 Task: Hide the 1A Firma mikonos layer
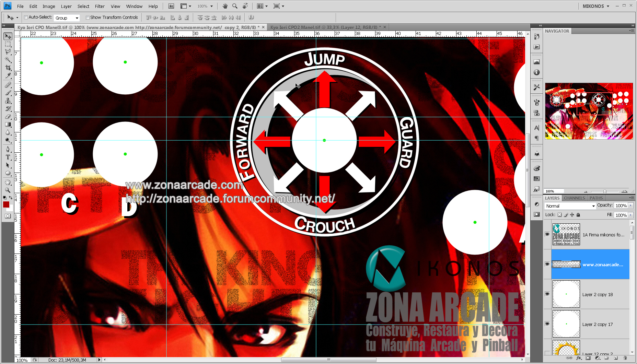pos(547,234)
